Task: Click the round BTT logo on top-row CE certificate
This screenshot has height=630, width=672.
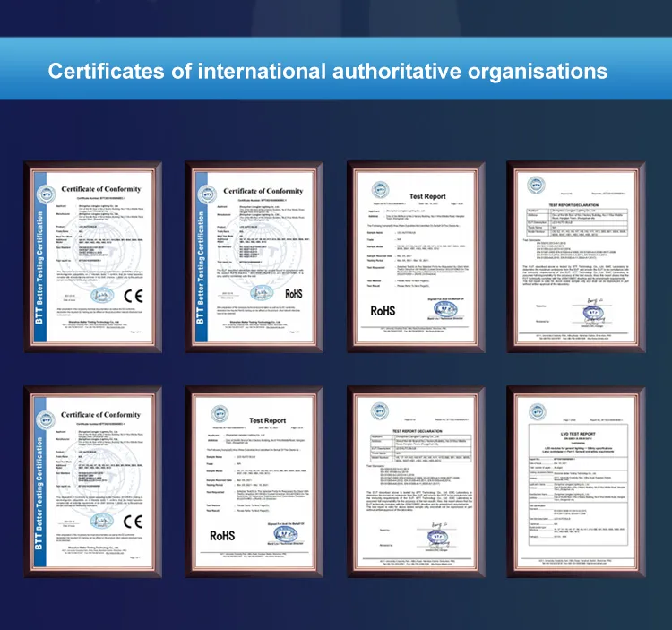Action: (46, 195)
